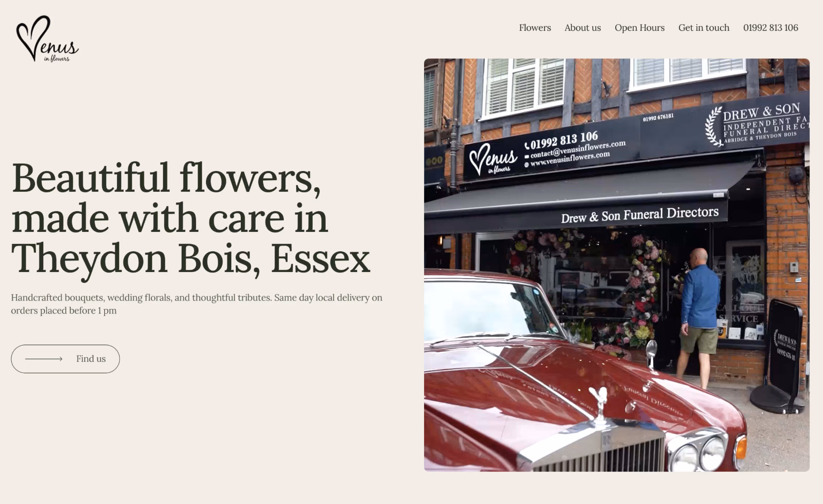View the Open Hours section
Screen dimensions: 823x504
(639, 28)
